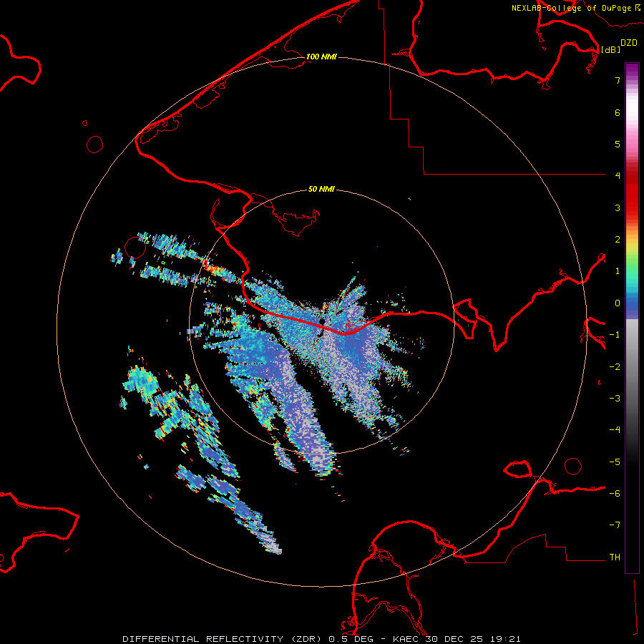Click the 2 value on color scale

pos(618,240)
